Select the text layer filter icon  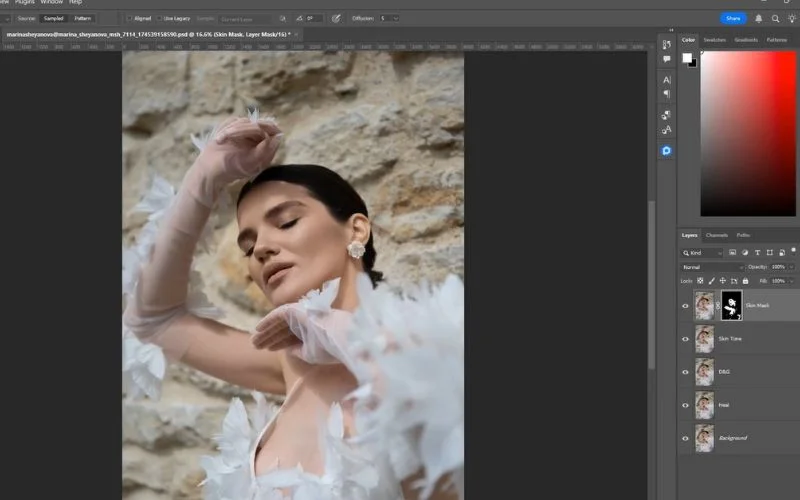point(757,253)
